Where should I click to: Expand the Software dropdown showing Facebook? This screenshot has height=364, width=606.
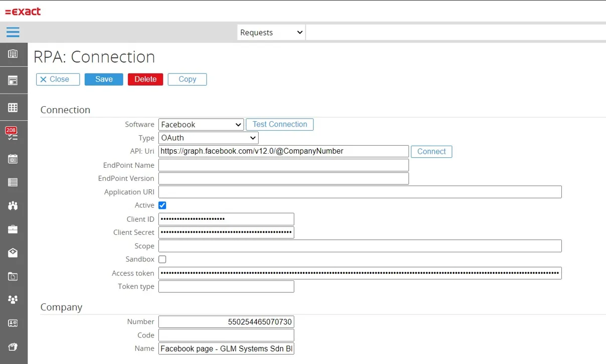click(201, 125)
